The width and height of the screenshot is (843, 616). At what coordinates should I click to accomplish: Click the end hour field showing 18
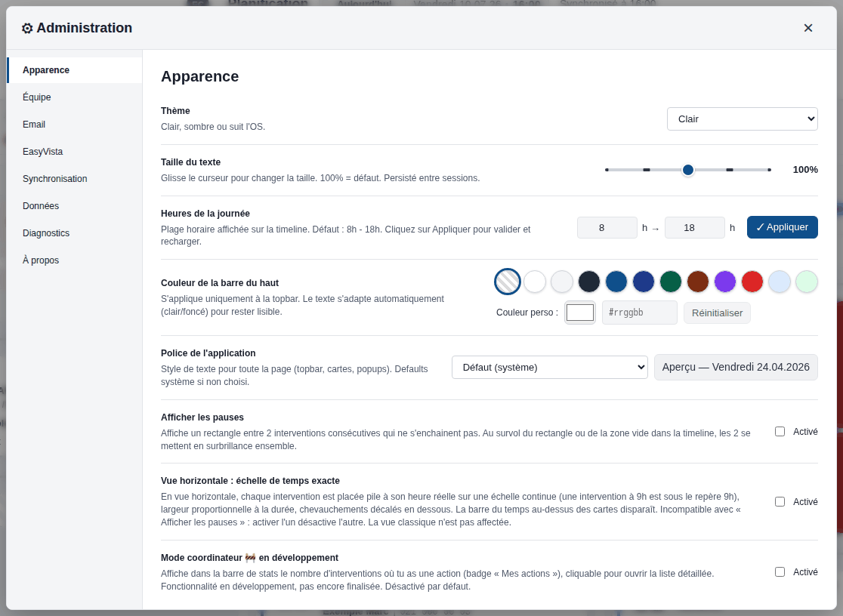pyautogui.click(x=695, y=228)
